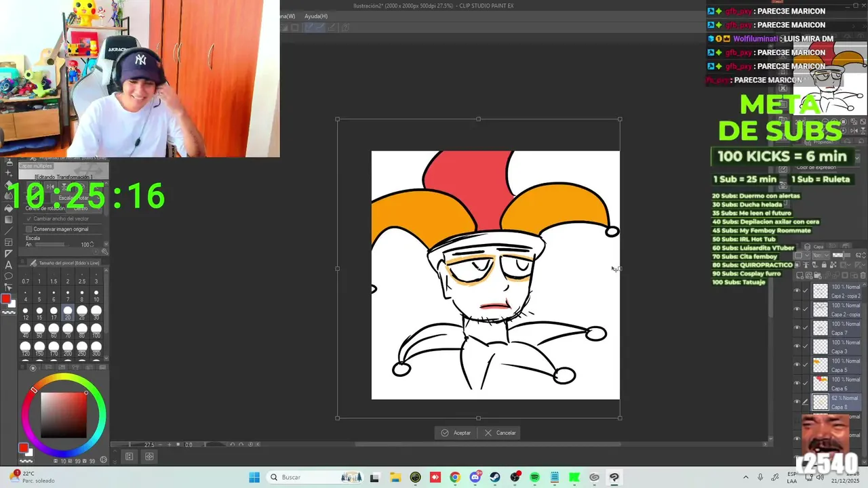Select the Ruler tool triangle icon

pyautogui.click(x=8, y=253)
